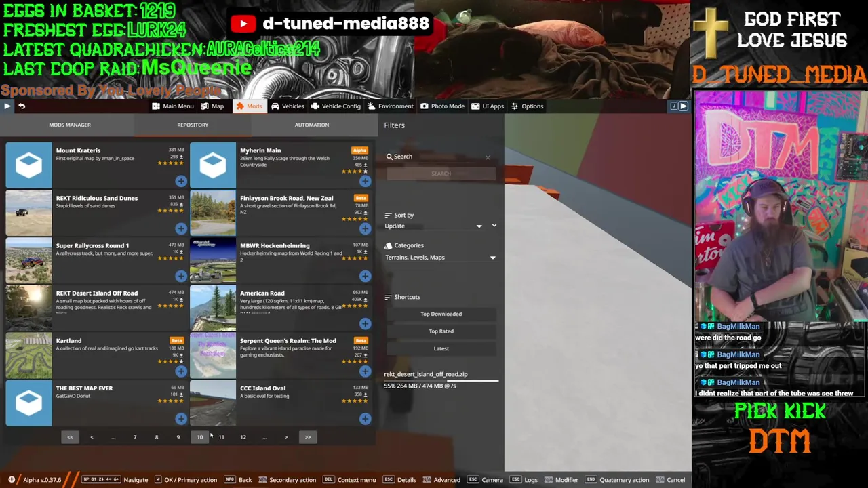Go to page 7
Image resolution: width=868 pixels, height=488 pixels.
pos(135,437)
